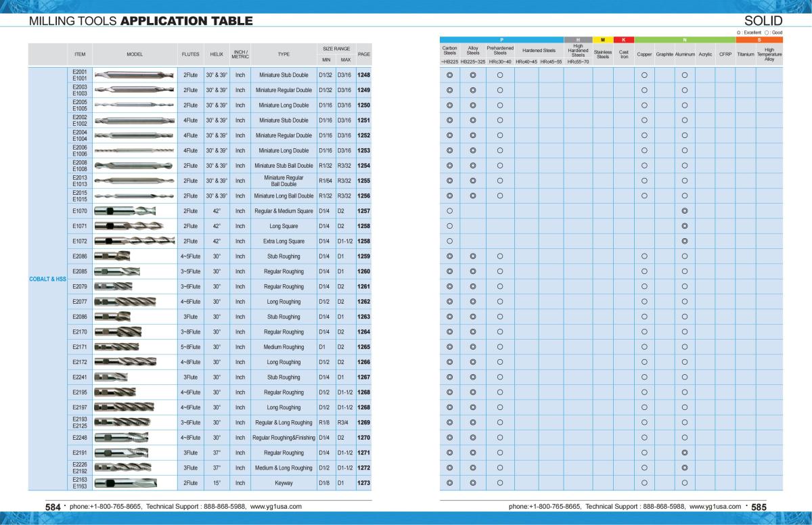Screen dimensions: 812x525
Task: Select the yellow M material group header
Action: [602, 40]
